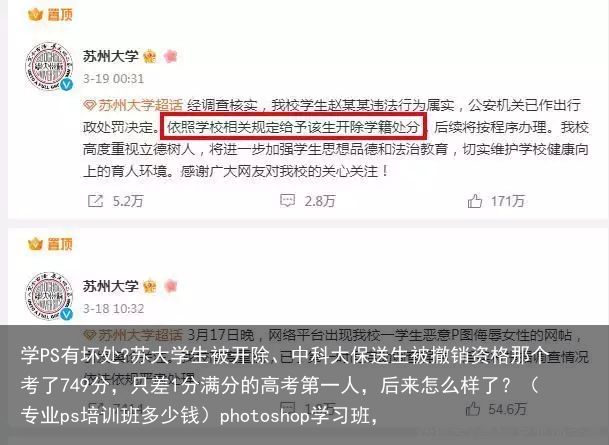Click the gold badge next to second 苏州大学 name
609x445 pixels.
click(150, 287)
